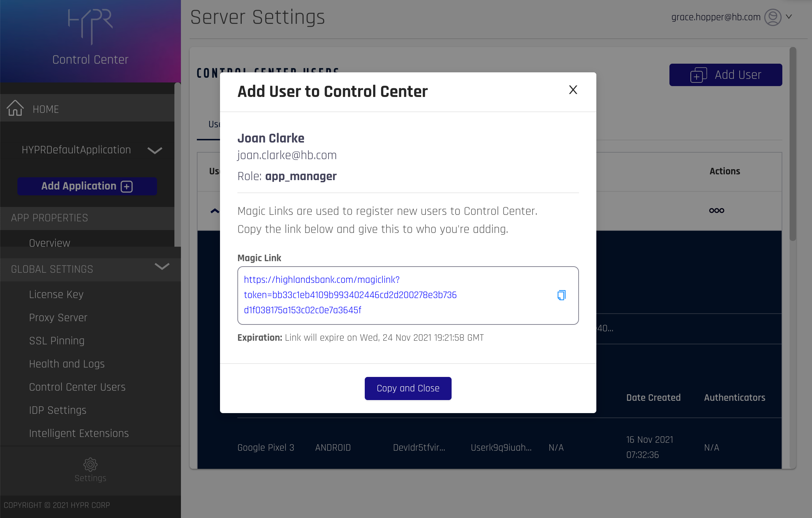Collapse the Global Settings section chevron

tap(162, 267)
